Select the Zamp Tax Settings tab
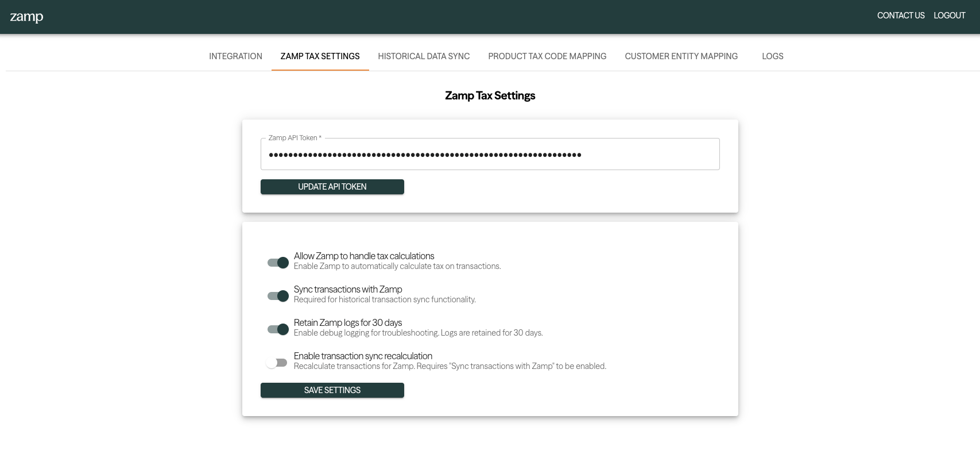Viewport: 980px width, 450px height. point(320,56)
